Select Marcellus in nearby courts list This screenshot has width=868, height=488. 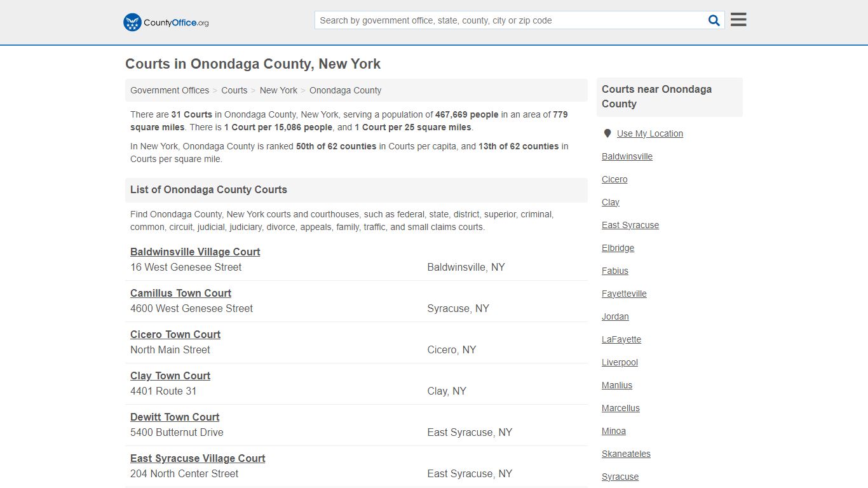point(621,408)
